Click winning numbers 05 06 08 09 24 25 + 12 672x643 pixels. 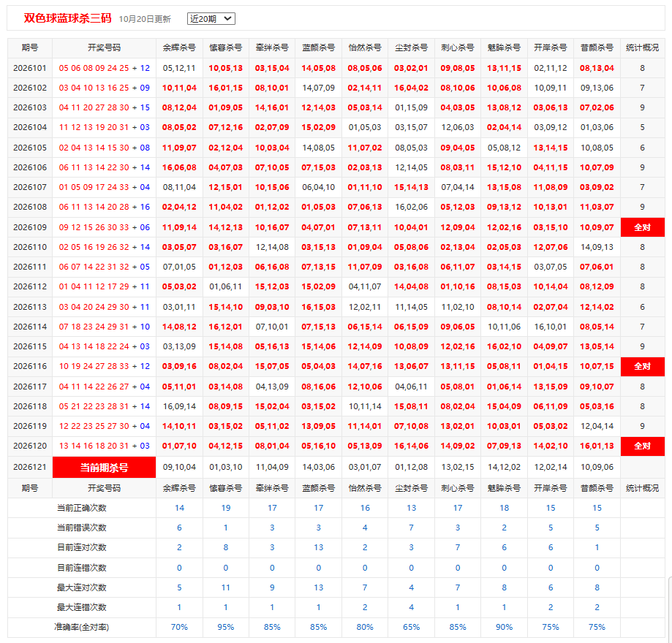(104, 68)
